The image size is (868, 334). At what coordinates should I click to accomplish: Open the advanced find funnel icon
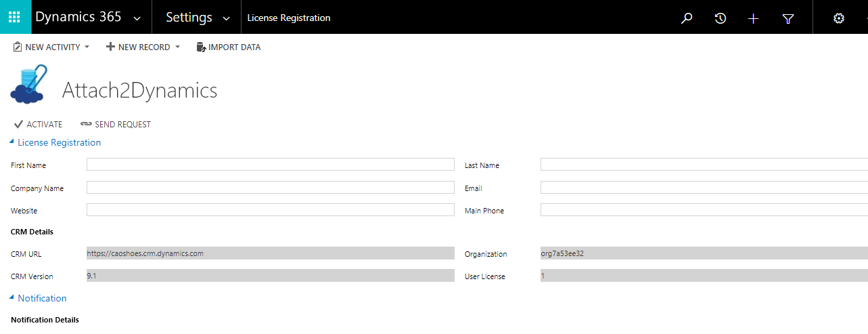pos(787,18)
